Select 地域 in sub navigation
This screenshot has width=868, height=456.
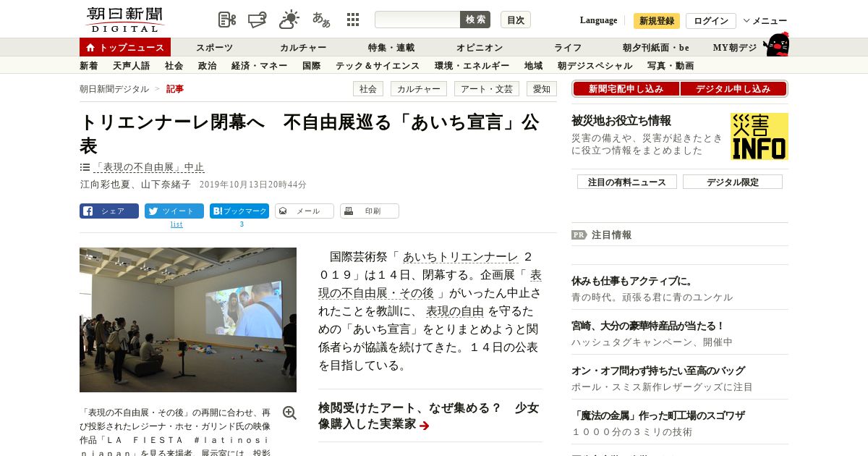pyautogui.click(x=534, y=66)
